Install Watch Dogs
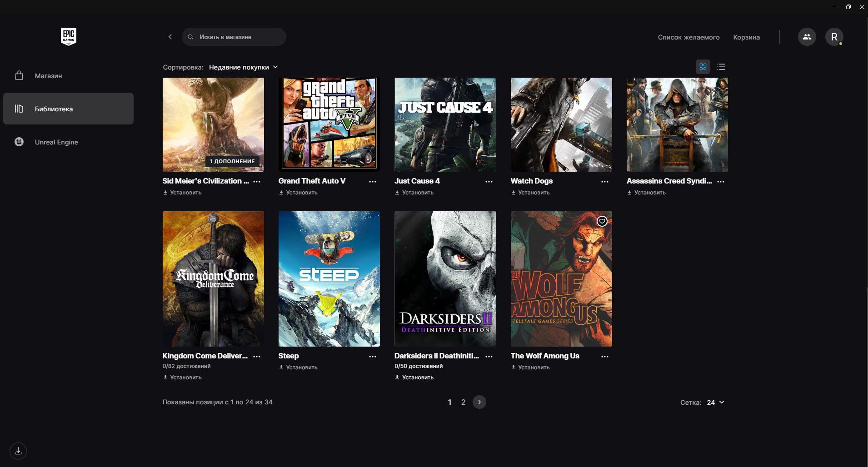Image resolution: width=868 pixels, height=467 pixels. pos(530,193)
